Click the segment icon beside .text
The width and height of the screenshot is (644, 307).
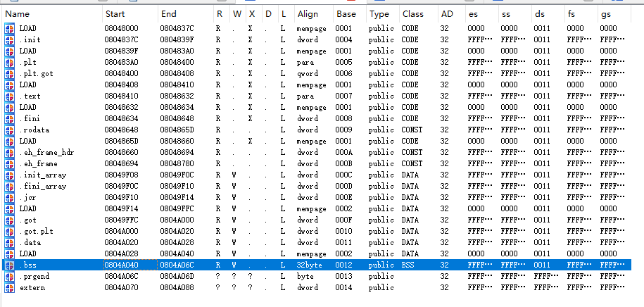(9, 96)
